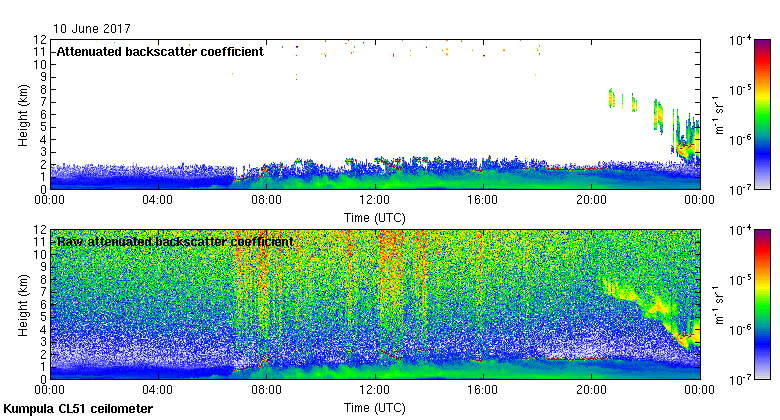This screenshot has width=780, height=420.
Task: Click the upper colorbar's "m⁻¹ sr⁻¹" unit label
Action: pos(719,115)
